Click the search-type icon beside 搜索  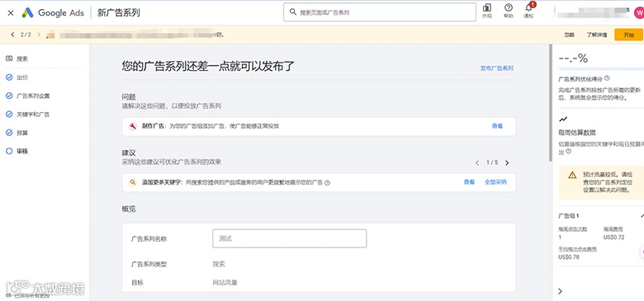pyautogui.click(x=9, y=59)
